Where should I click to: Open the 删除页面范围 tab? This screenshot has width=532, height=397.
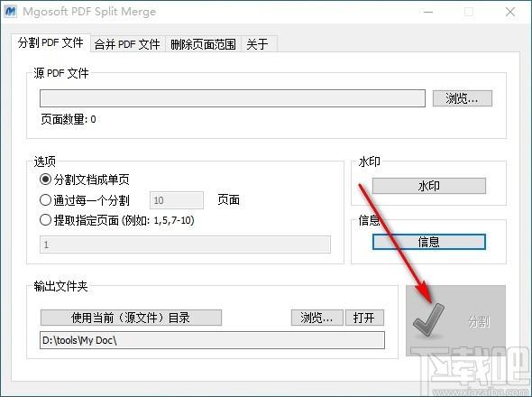(203, 44)
